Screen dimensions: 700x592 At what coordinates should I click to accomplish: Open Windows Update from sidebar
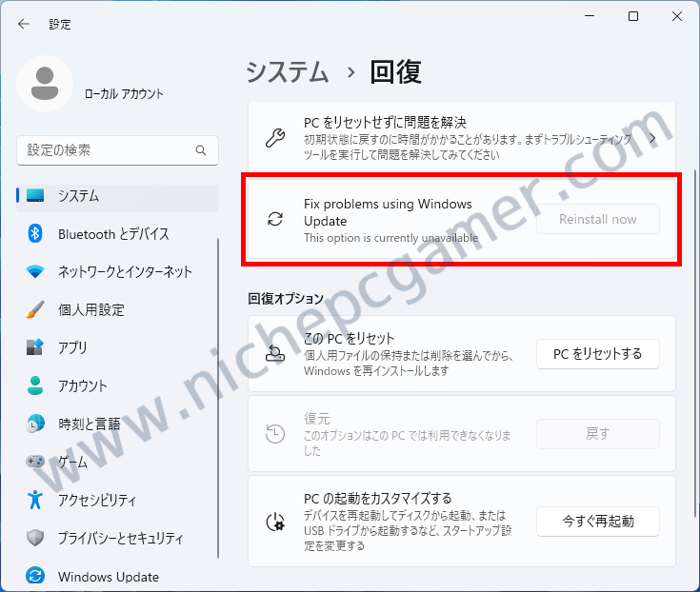pos(118,577)
